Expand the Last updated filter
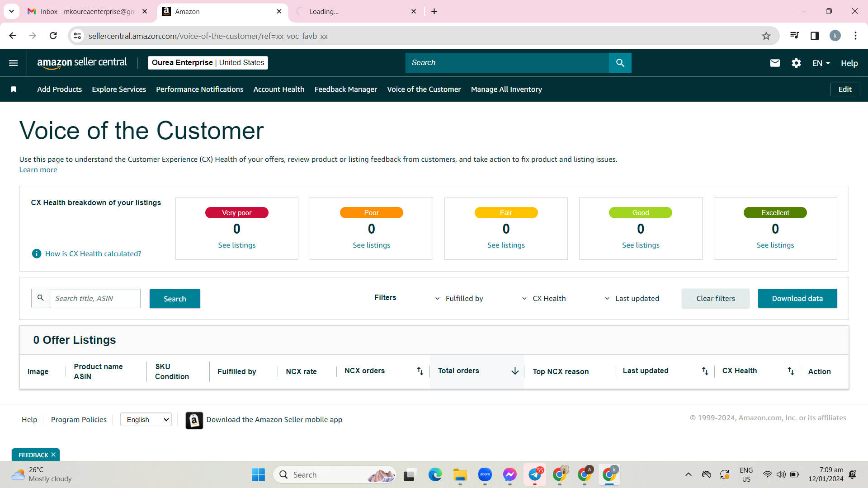 click(x=632, y=299)
